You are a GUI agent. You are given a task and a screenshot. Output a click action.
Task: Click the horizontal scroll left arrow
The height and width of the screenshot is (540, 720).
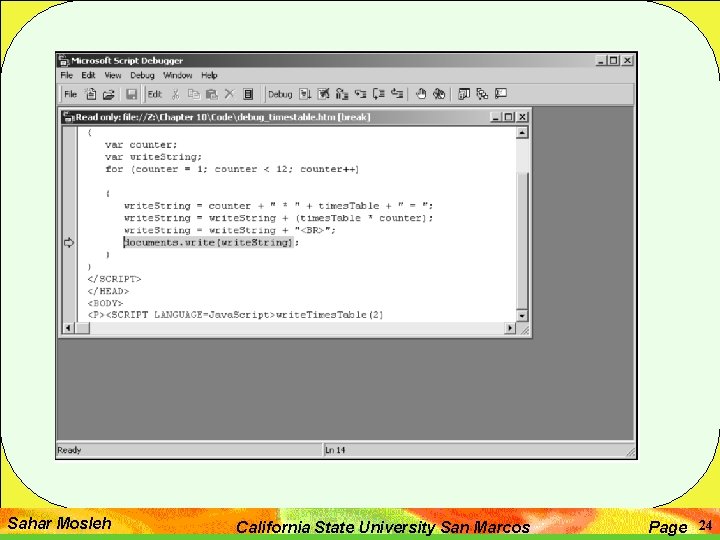tap(68, 328)
